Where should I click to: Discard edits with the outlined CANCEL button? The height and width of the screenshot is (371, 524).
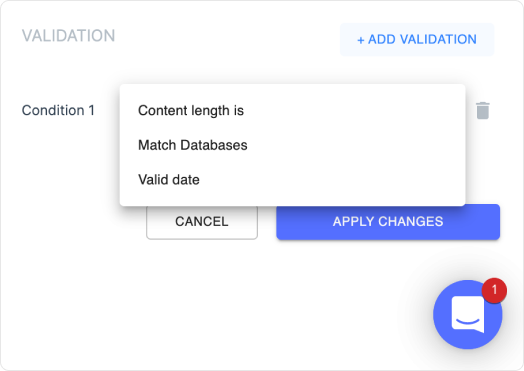[202, 222]
